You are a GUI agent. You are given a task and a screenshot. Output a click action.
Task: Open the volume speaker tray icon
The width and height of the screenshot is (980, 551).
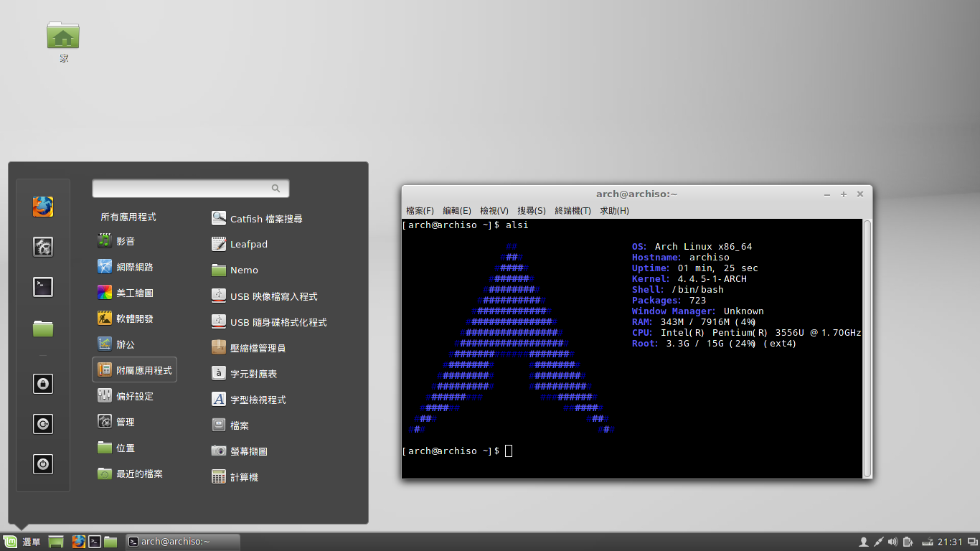click(x=893, y=542)
